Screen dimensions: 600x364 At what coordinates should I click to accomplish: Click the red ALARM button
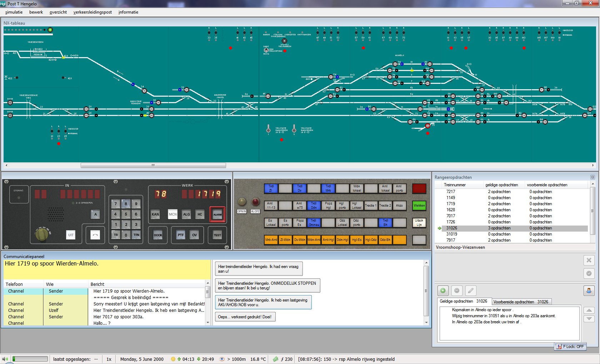[217, 214]
